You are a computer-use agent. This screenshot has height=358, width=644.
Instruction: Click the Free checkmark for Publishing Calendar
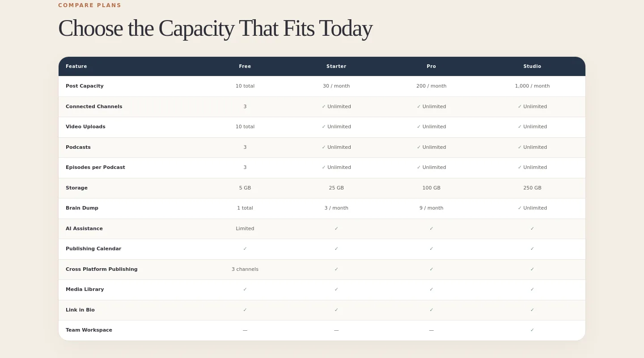(x=245, y=249)
